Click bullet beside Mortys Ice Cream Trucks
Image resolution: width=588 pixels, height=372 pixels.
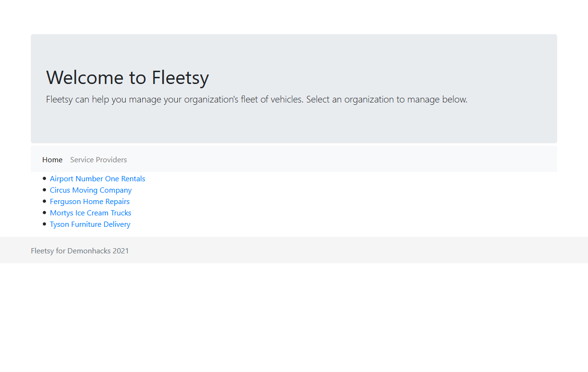click(x=45, y=213)
